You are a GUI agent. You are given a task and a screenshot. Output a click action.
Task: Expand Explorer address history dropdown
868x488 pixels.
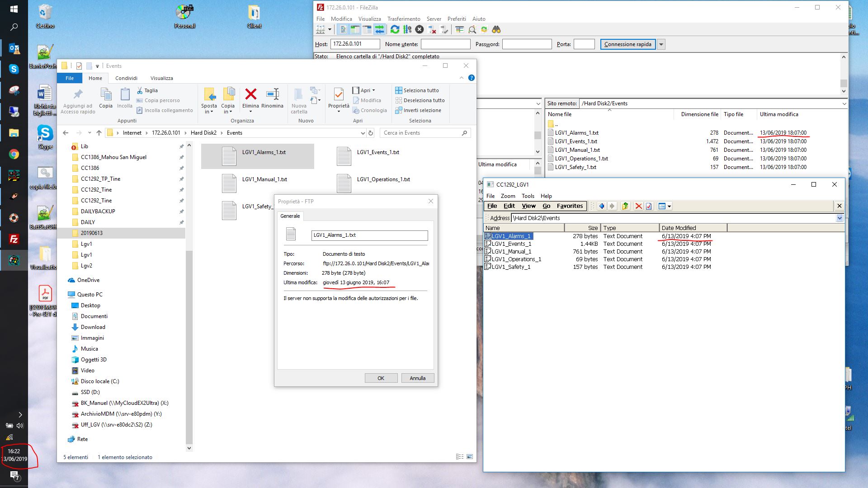pyautogui.click(x=363, y=133)
